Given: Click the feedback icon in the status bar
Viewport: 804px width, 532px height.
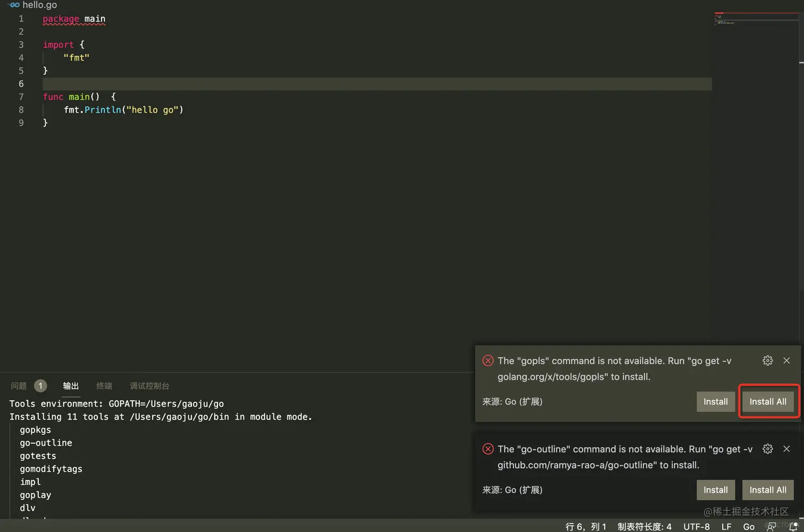Looking at the screenshot, I should coord(771,526).
